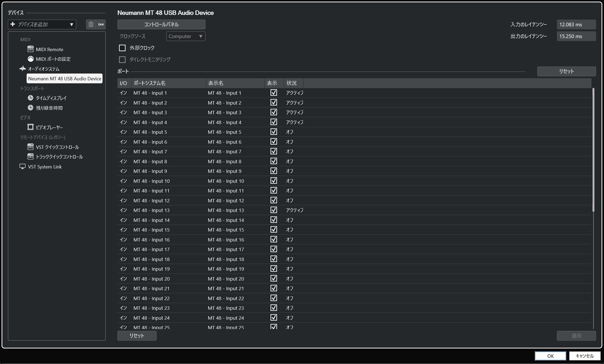Toggle the ダイレクトモニタリング checkbox
The height and width of the screenshot is (364, 604).
click(x=122, y=60)
